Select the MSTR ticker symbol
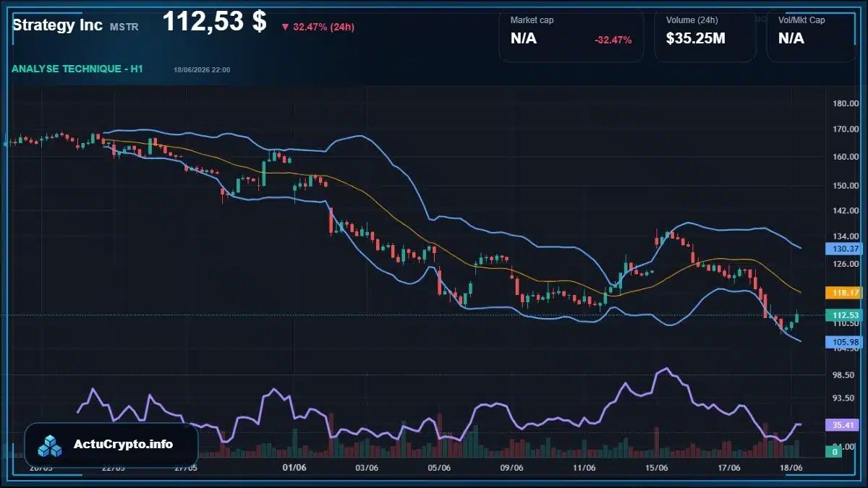 click(x=124, y=26)
